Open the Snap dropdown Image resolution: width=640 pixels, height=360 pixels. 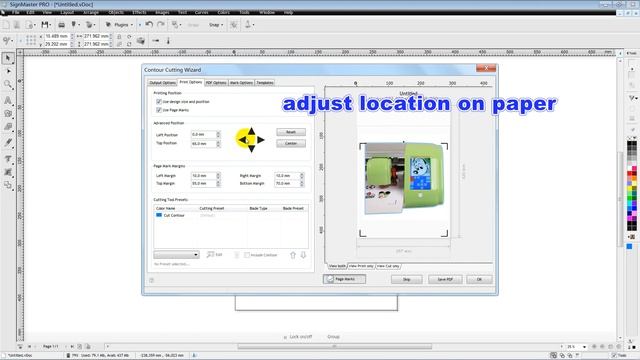point(216,25)
